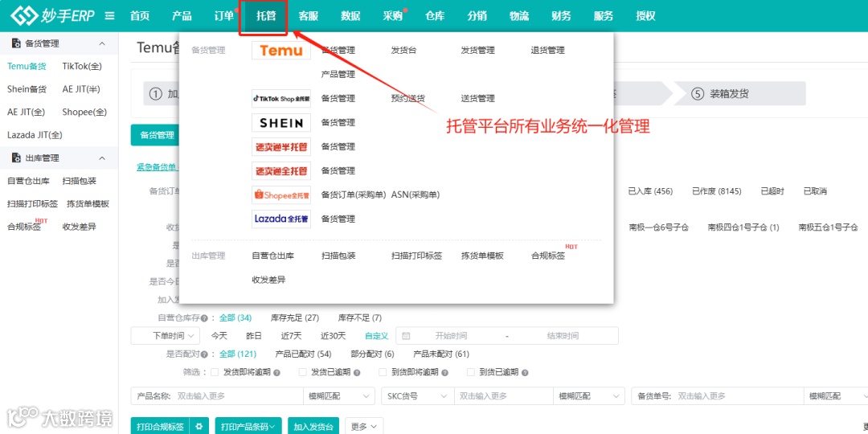Open the SHEIN platform logo

[x=281, y=122]
